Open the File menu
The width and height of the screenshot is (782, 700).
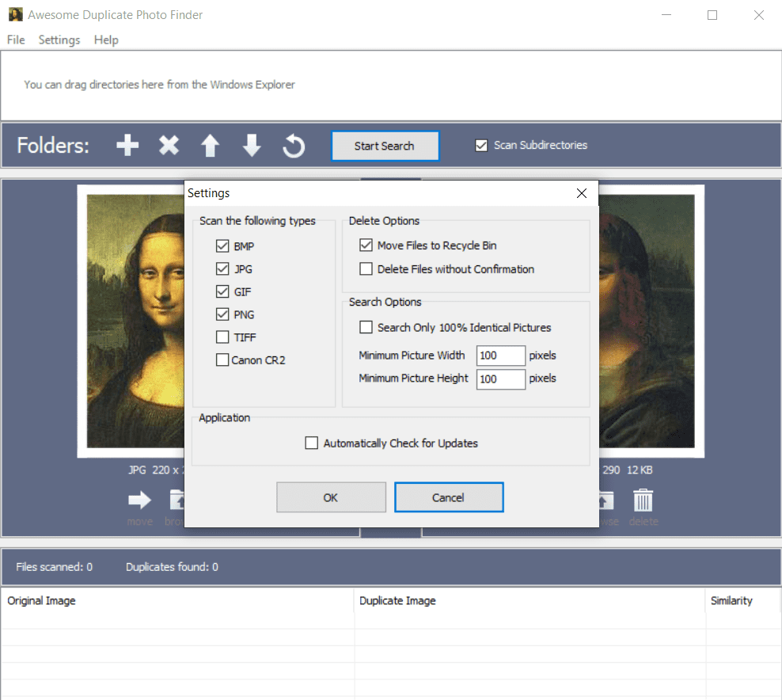(16, 40)
